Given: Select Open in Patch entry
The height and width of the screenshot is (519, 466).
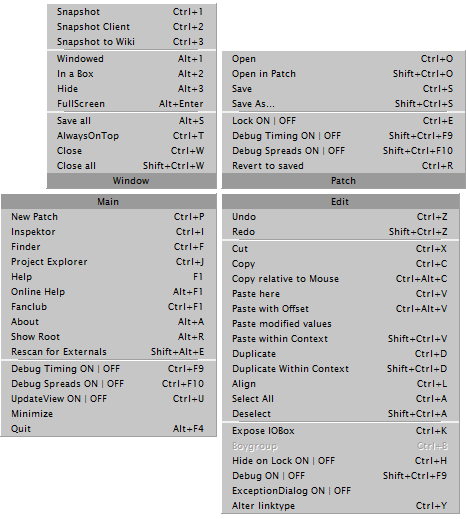Looking at the screenshot, I should click(343, 74).
